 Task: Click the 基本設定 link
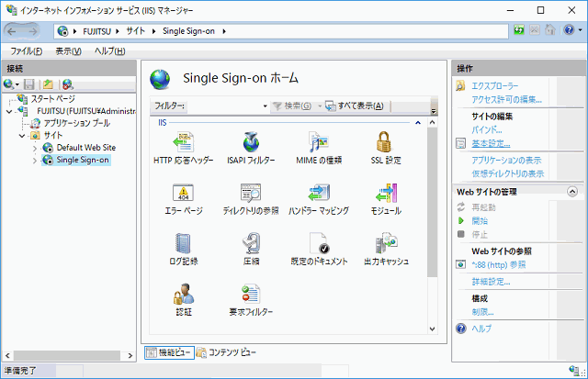click(491, 143)
